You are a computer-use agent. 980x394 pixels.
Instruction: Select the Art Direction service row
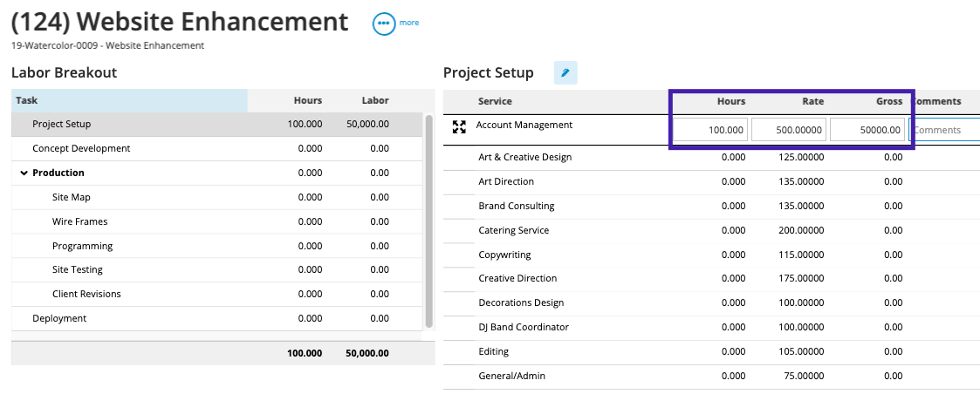506,182
